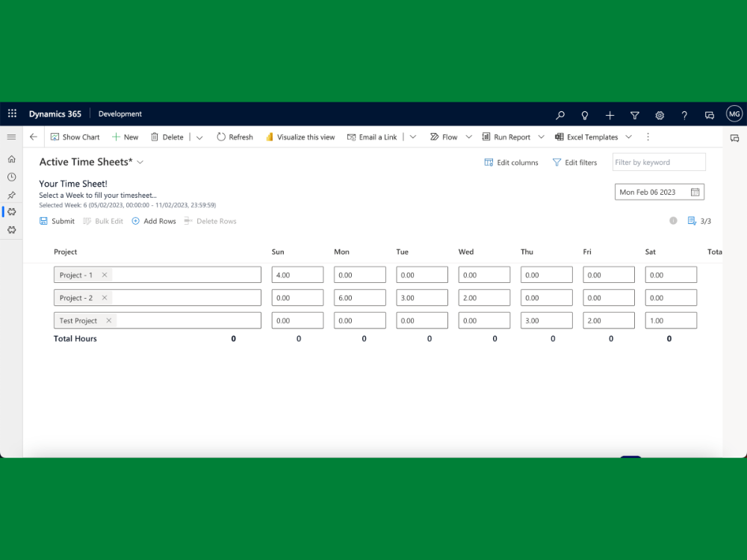Screen dimensions: 747x560
Task: Open the Excel Templates dropdown chevron
Action: [x=628, y=137]
